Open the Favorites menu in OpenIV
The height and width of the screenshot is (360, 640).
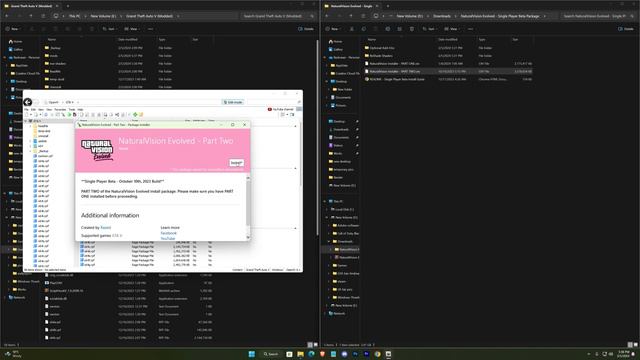pos(60,109)
